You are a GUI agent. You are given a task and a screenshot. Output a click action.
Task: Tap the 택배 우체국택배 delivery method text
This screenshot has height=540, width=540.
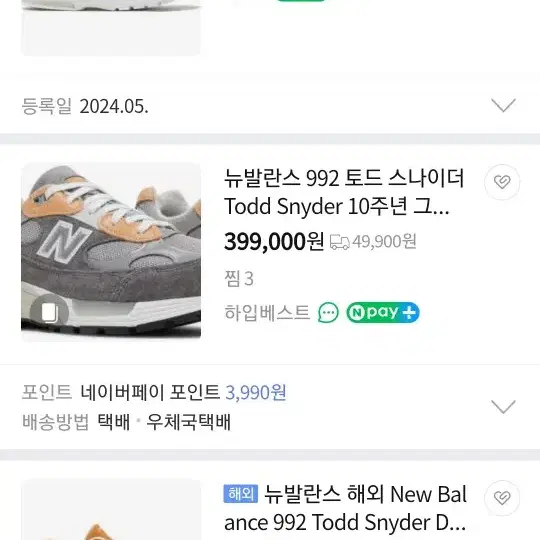pyautogui.click(x=164, y=422)
